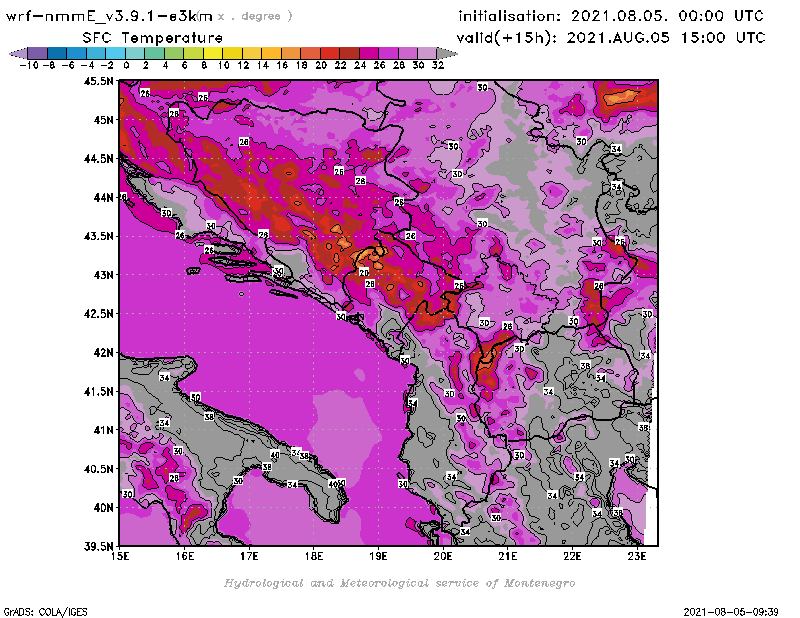Click the '43N' latitude axis label
Screen dimensions: 800x618
(103, 275)
